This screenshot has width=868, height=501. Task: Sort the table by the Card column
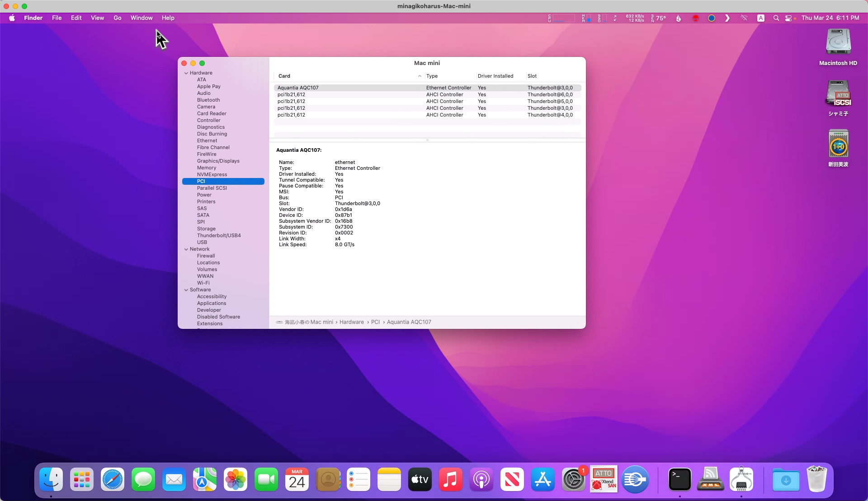pos(284,76)
